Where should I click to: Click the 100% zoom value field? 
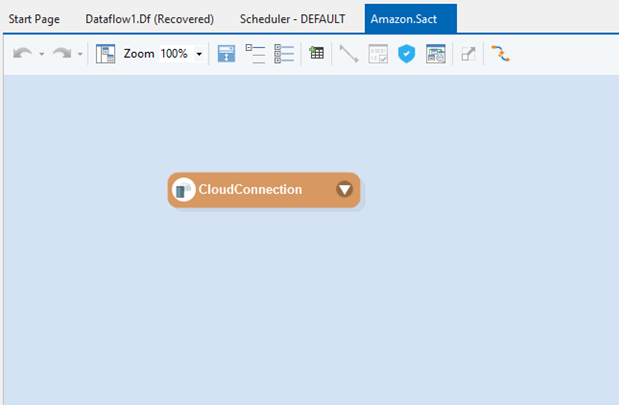174,54
